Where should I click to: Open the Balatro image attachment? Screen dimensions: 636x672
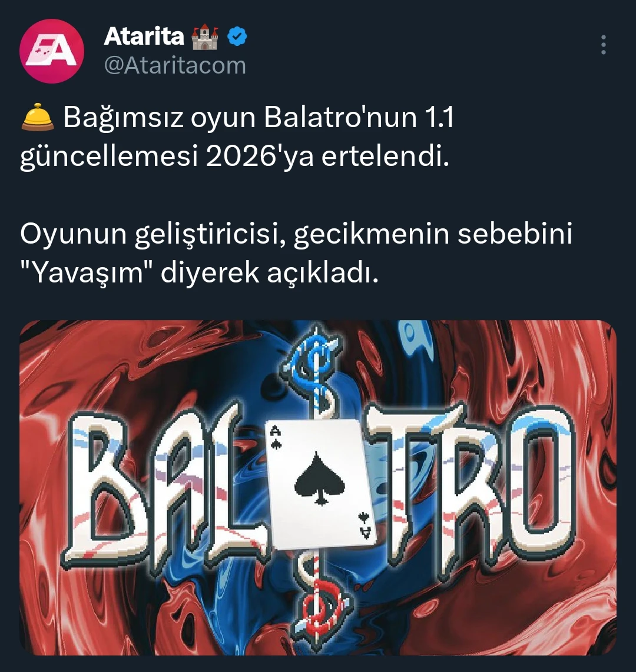[x=318, y=487]
